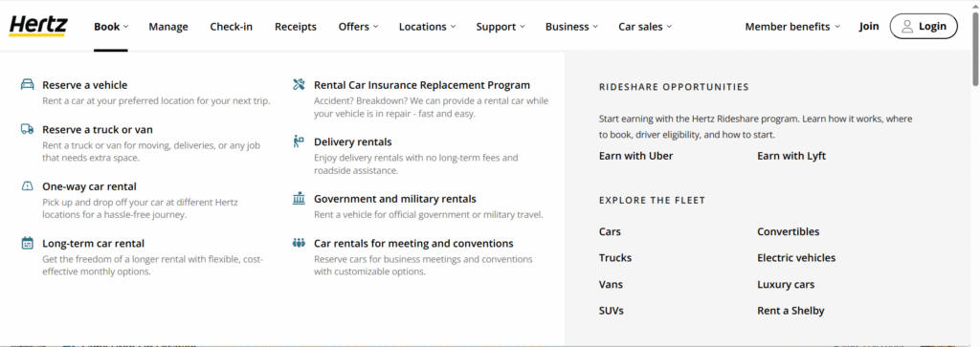Screen dimensions: 980x347
Task: Expand the Offers dropdown menu
Action: tap(358, 27)
